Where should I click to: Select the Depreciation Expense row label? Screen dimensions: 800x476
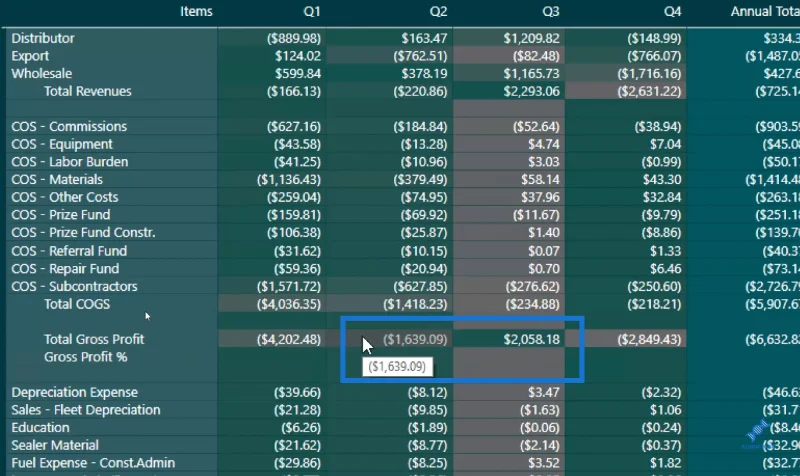[74, 392]
